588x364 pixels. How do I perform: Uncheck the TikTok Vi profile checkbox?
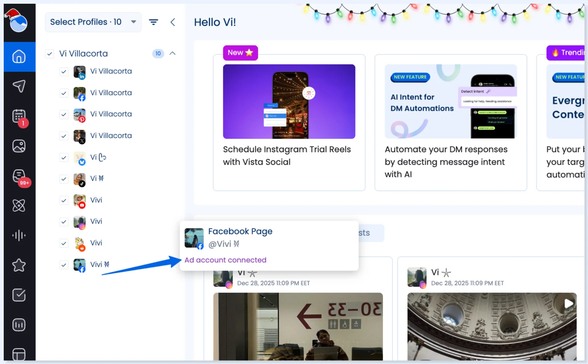[x=64, y=179]
